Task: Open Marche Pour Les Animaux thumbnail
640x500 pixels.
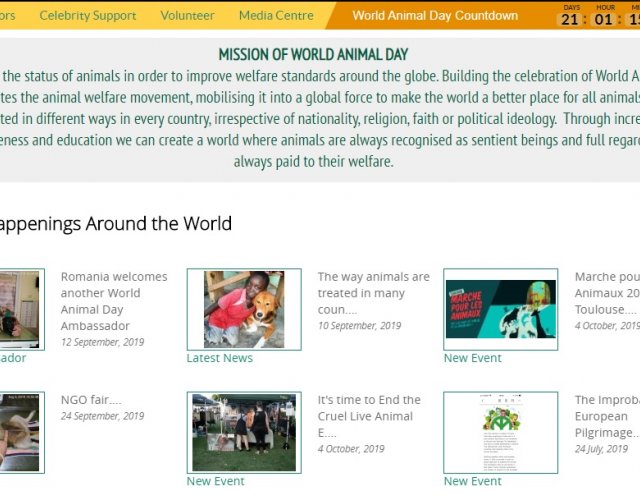Action: click(501, 309)
